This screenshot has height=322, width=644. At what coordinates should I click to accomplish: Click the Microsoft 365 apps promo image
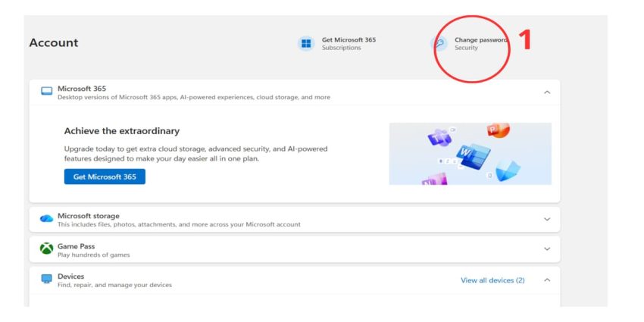(470, 154)
